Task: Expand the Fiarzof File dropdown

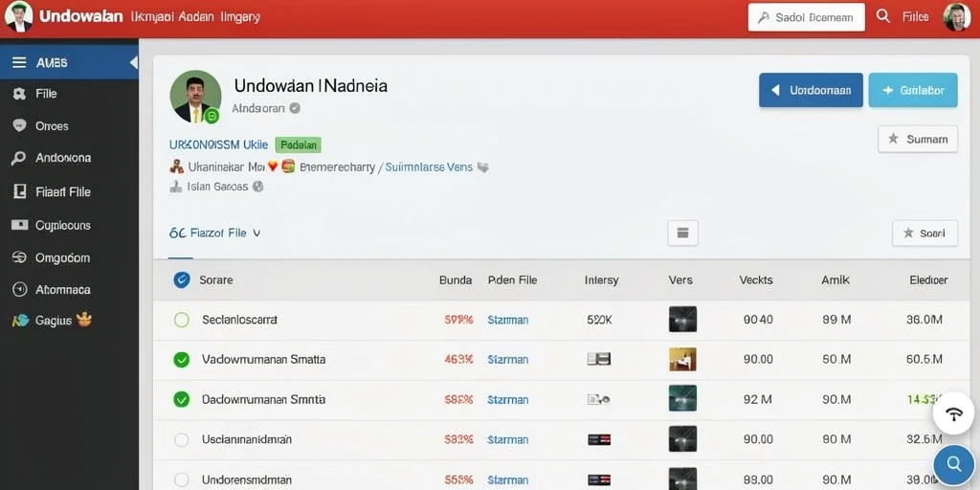Action: [215, 234]
